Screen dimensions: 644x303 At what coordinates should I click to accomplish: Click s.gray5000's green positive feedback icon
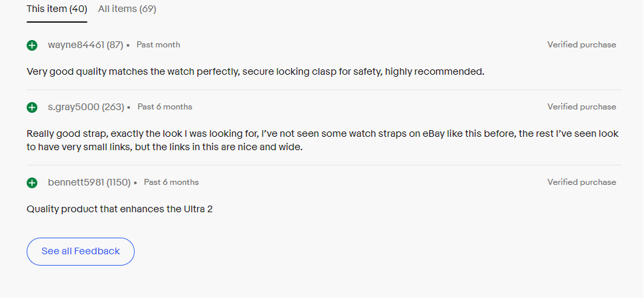32,107
